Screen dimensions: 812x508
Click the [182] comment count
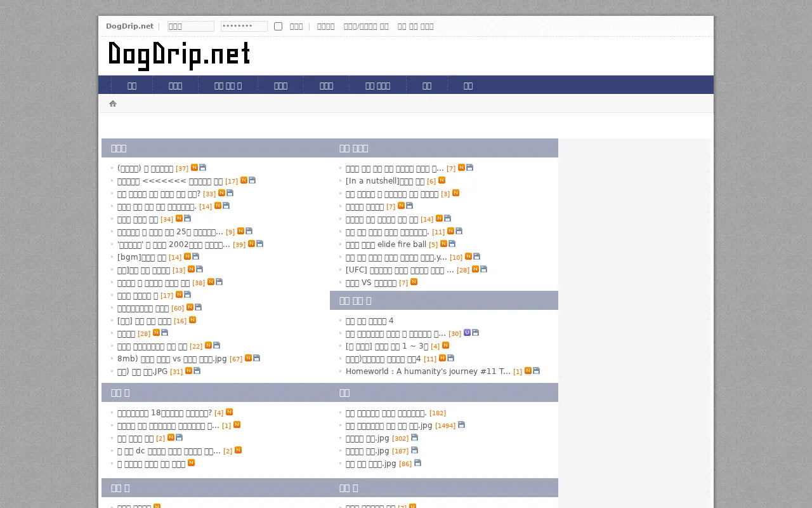click(x=438, y=413)
